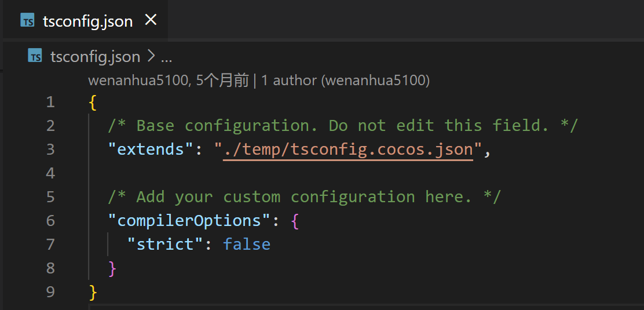
Task: Follow the ./temp/tsconfig.cocos.json path link
Action: (x=348, y=149)
